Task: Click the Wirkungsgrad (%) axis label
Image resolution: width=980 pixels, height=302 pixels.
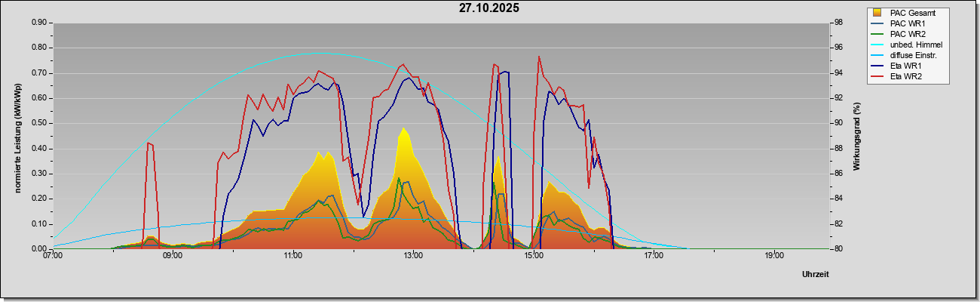Action: [857, 136]
